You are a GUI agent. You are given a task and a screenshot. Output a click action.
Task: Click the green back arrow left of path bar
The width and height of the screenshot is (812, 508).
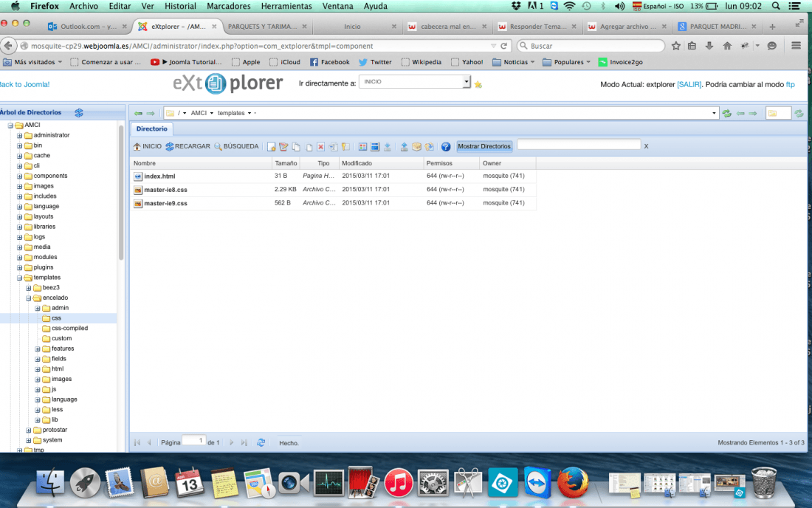tap(138, 113)
